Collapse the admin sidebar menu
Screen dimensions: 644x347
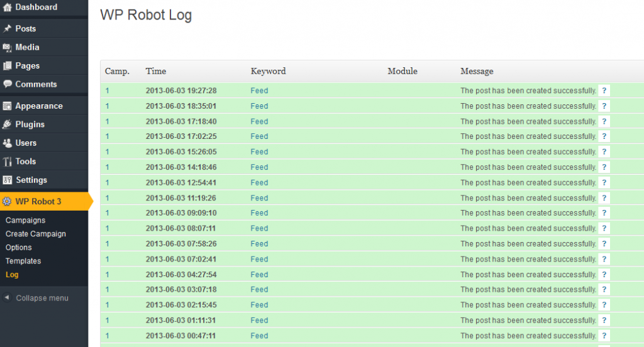[36, 298]
